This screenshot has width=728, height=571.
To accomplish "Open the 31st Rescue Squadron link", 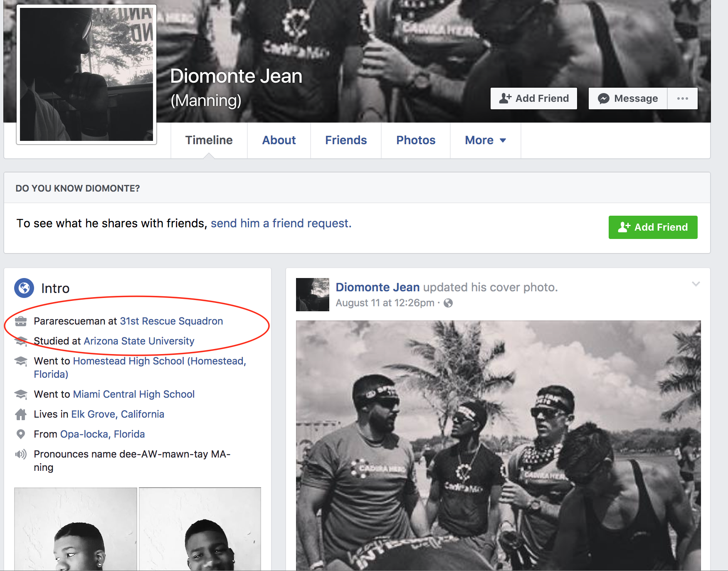I will [171, 321].
